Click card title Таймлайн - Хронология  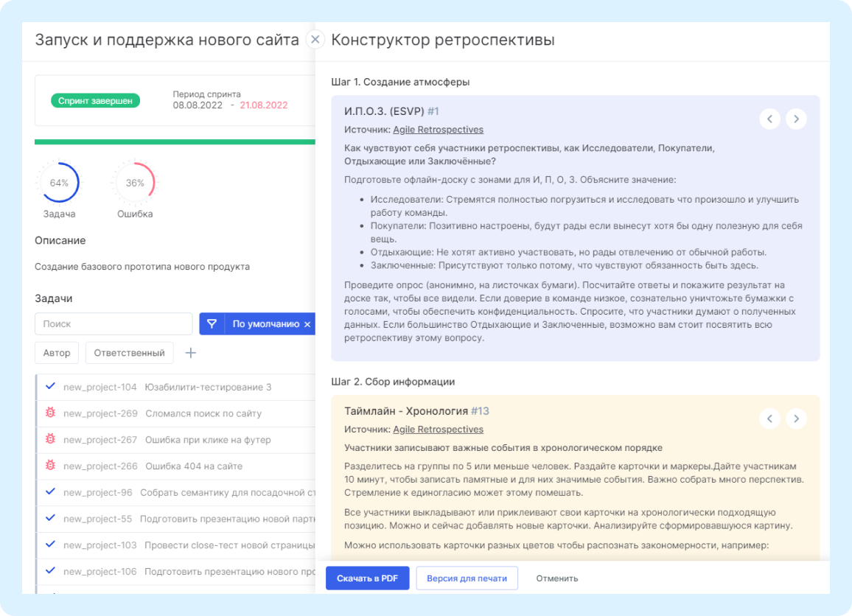pos(406,411)
